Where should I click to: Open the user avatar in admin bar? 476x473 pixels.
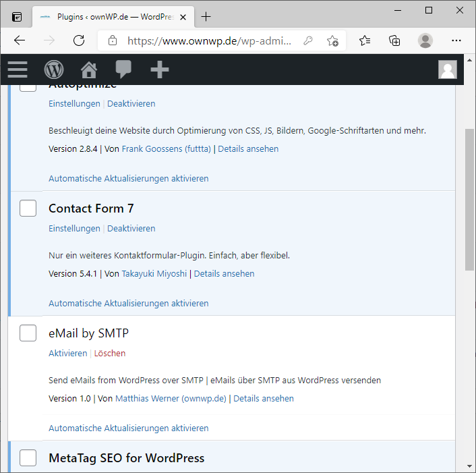click(x=448, y=69)
